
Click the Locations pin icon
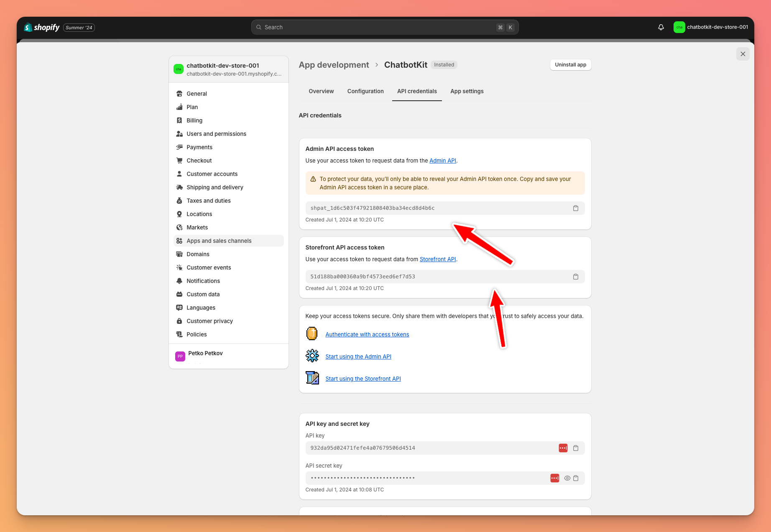[179, 214]
